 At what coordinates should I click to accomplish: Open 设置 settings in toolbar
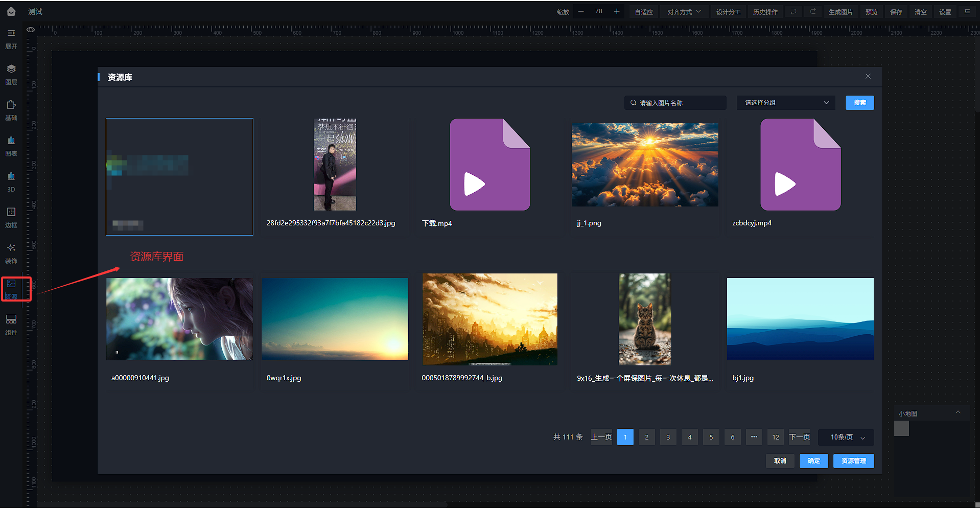pyautogui.click(x=945, y=12)
